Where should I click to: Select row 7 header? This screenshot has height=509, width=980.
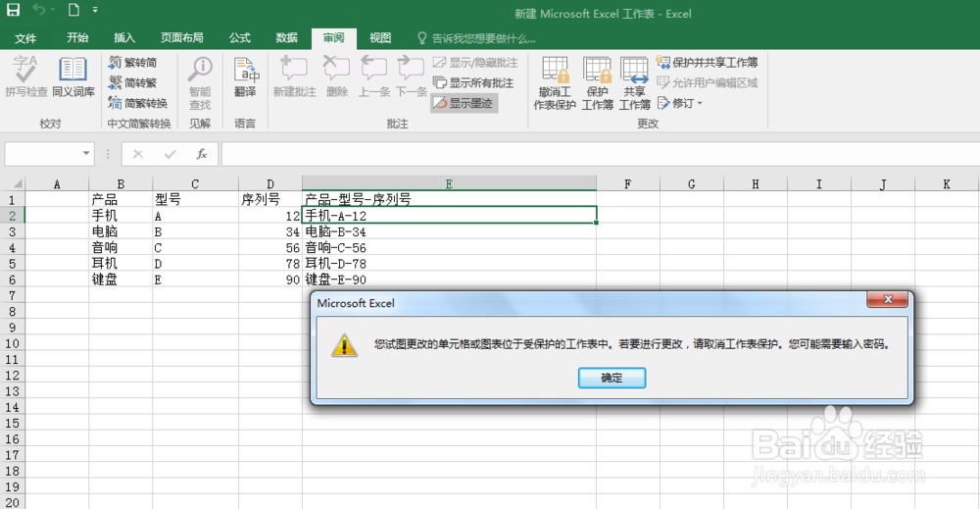tap(13, 295)
